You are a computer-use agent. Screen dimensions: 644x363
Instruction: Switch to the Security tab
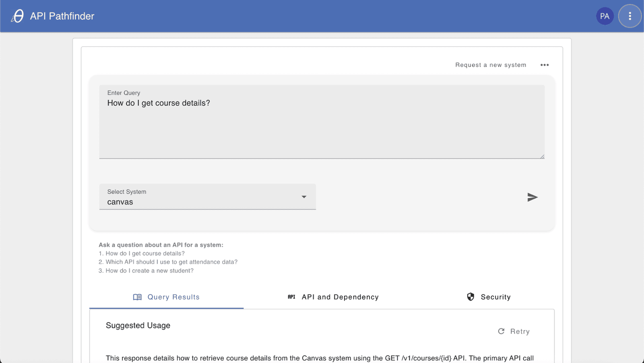click(x=495, y=297)
